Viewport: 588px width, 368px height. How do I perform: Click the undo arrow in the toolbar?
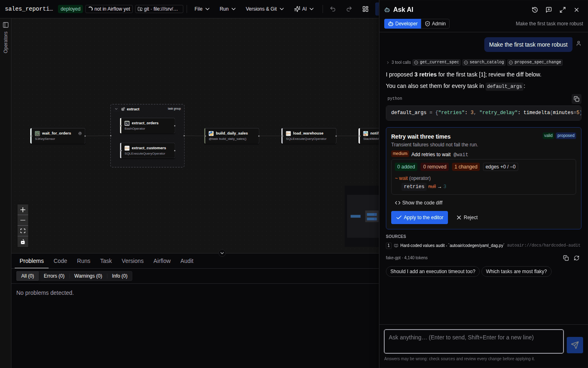(333, 9)
